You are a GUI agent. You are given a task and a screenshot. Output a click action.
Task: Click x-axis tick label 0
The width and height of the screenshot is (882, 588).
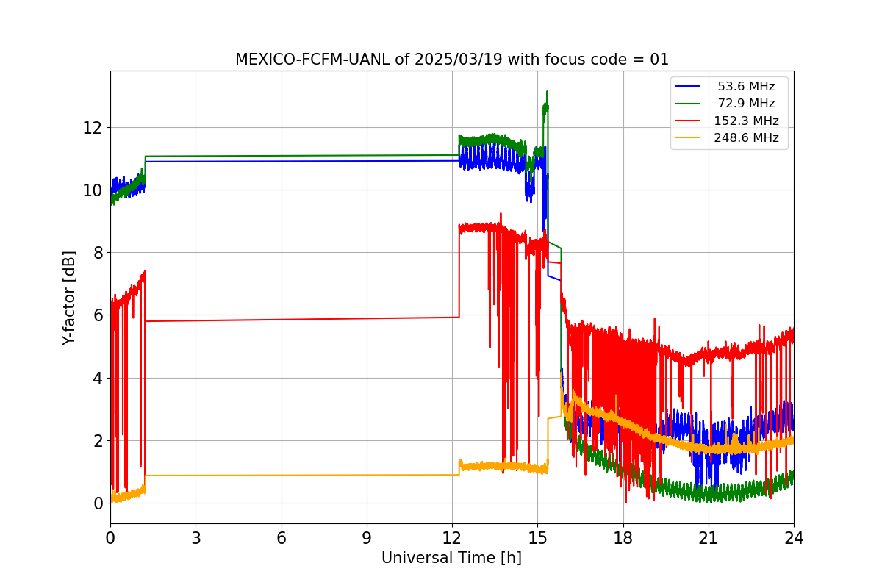tap(110, 538)
